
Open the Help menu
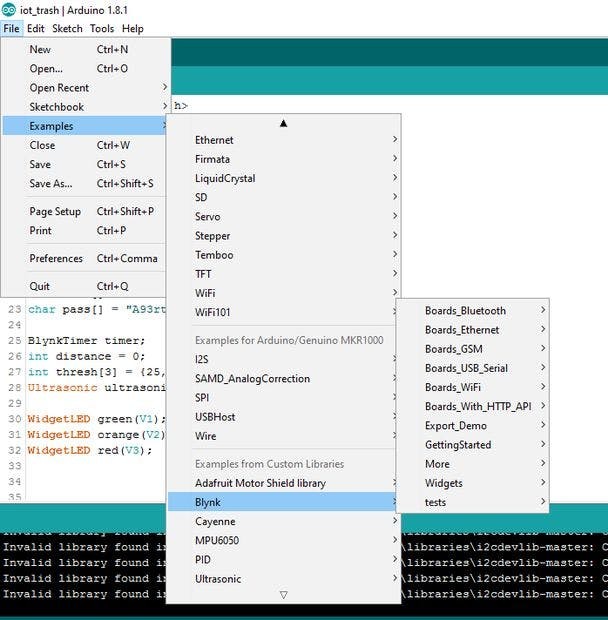[x=132, y=28]
